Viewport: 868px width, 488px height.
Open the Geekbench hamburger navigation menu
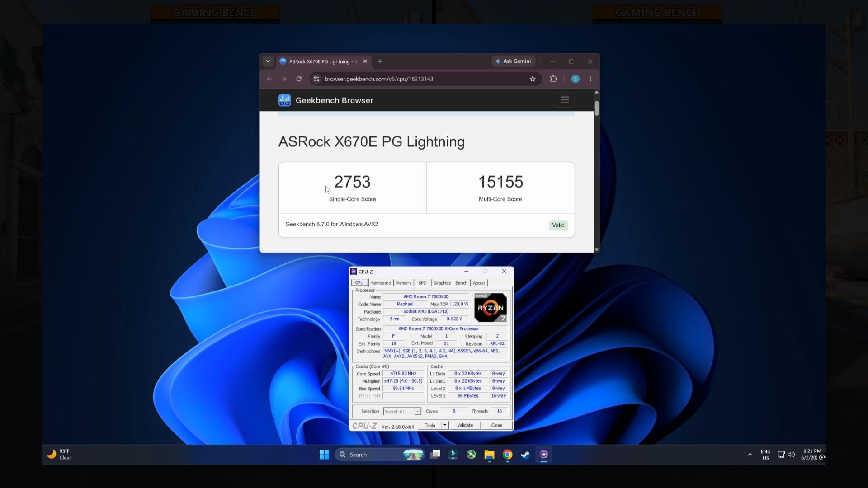tap(565, 100)
